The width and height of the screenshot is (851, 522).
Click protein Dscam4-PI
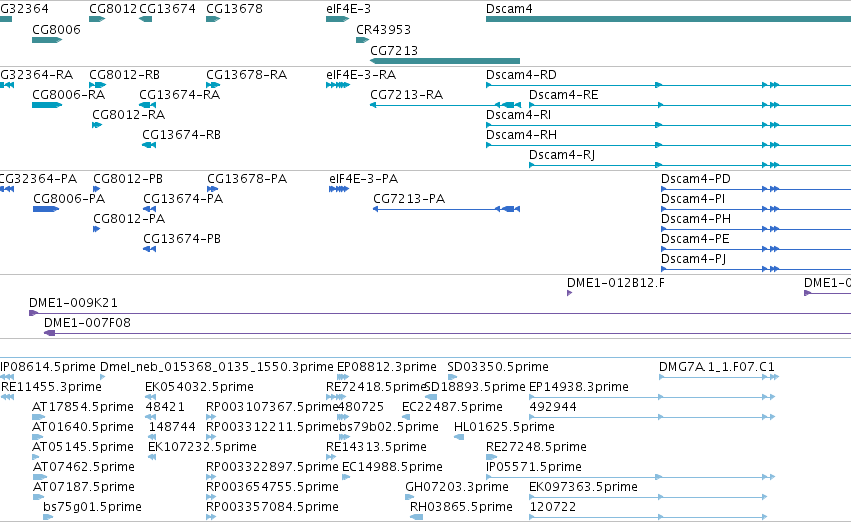[x=755, y=209]
